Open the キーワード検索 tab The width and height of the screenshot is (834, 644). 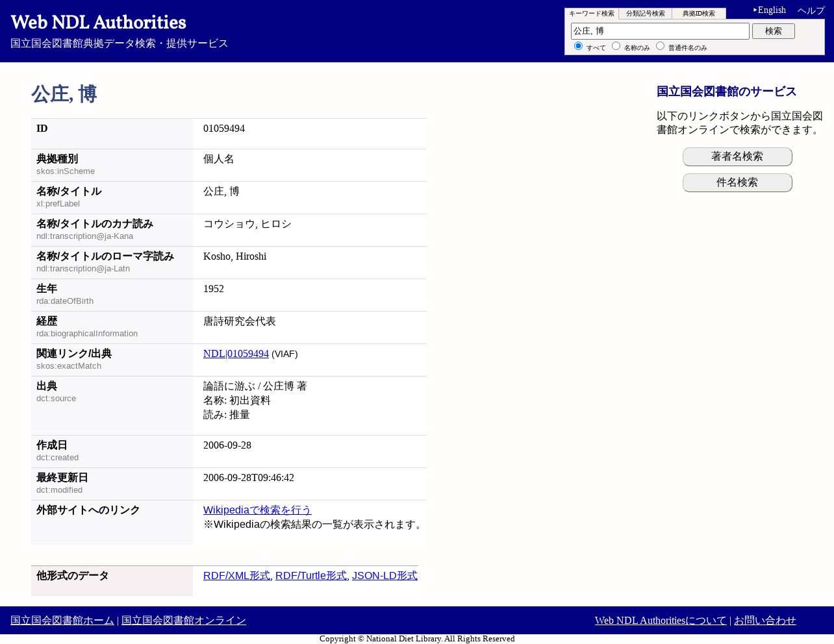[x=592, y=14]
